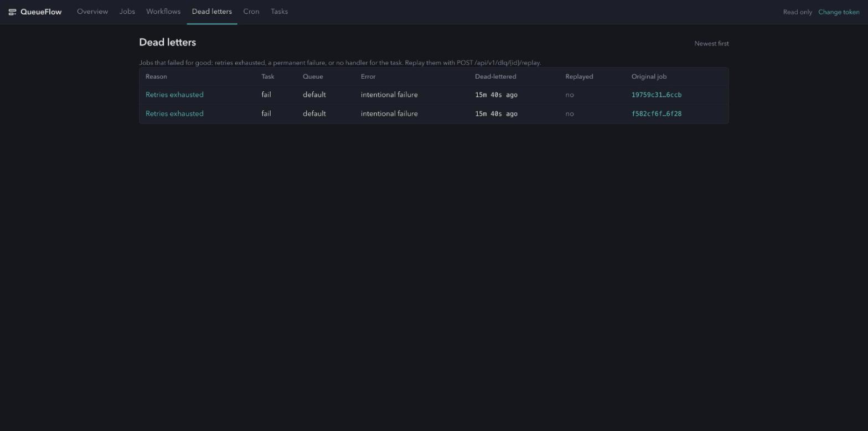Image resolution: width=868 pixels, height=431 pixels.
Task: Click the Original job column header
Action: 649,76
